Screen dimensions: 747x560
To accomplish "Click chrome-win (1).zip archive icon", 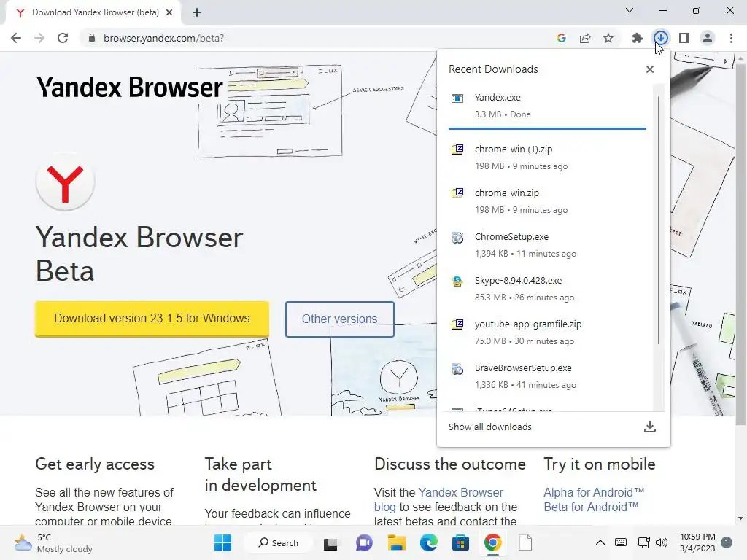I will pos(457,149).
